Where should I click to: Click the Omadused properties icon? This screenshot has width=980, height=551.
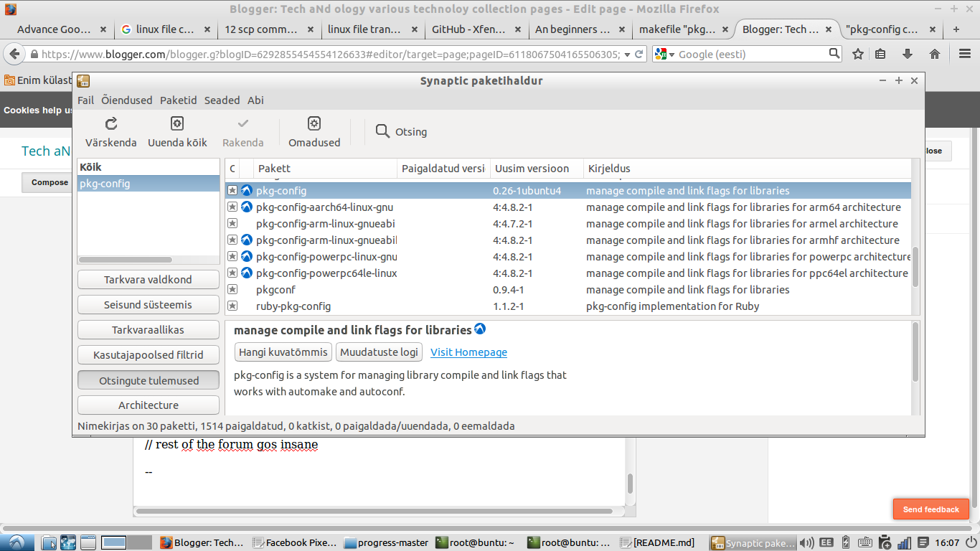point(314,123)
